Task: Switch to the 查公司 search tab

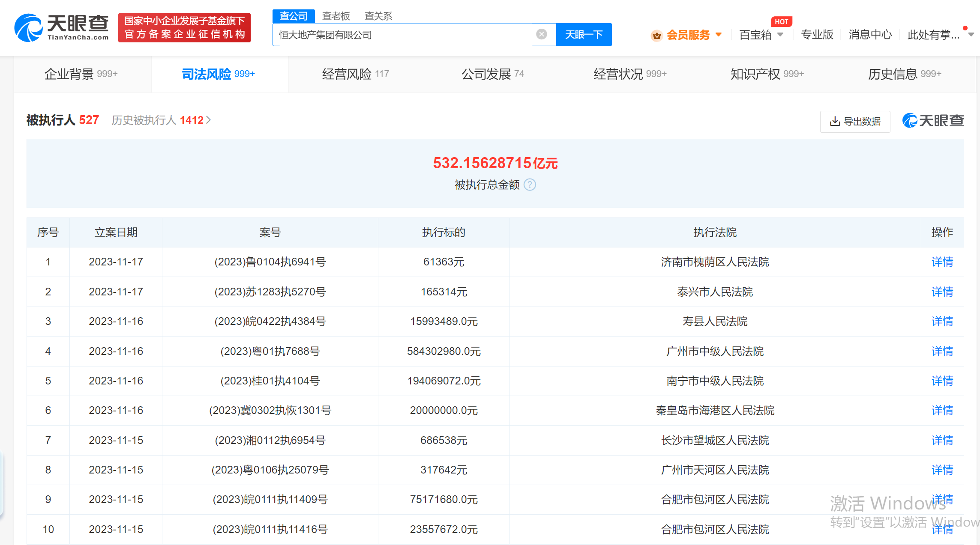Action: [294, 16]
